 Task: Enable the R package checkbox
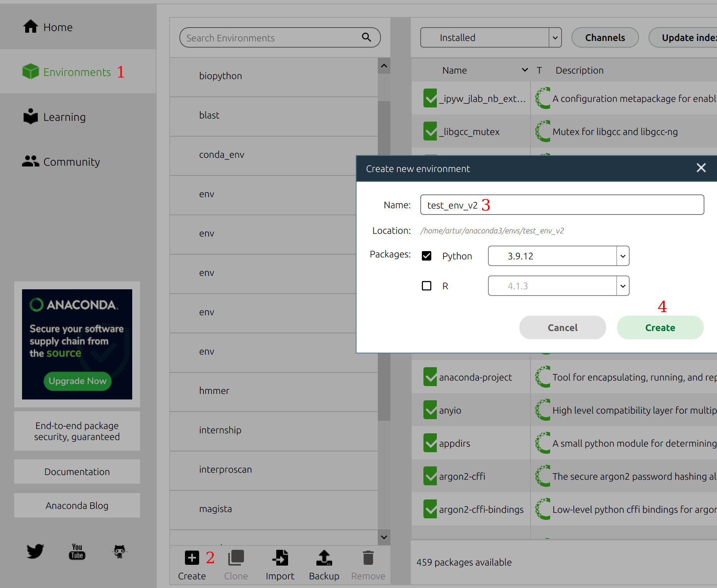point(427,286)
